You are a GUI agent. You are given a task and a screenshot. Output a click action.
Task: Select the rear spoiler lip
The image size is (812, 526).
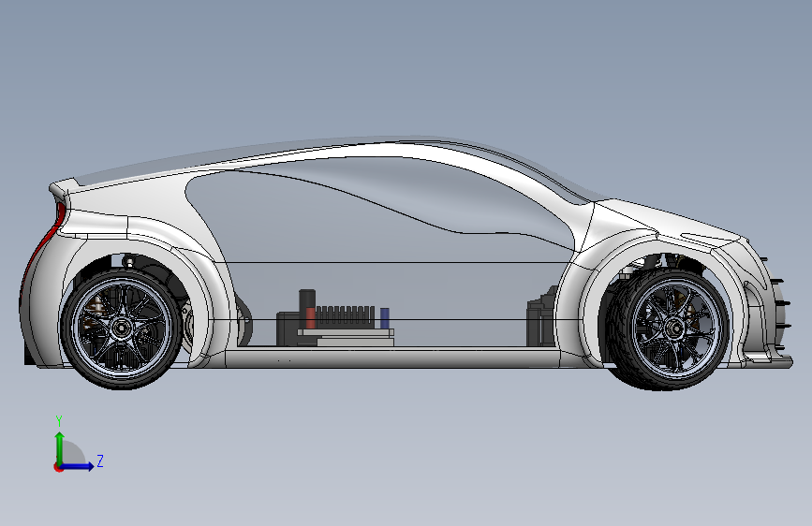(66, 187)
